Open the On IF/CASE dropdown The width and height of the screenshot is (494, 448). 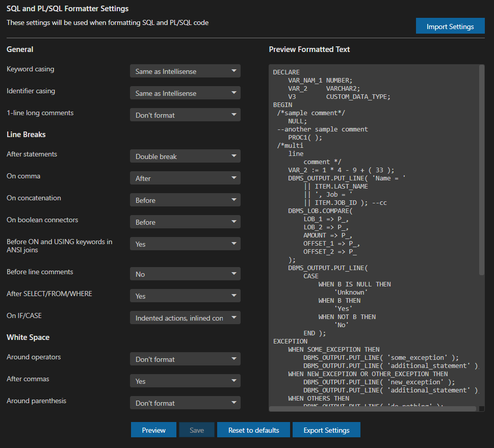click(185, 318)
